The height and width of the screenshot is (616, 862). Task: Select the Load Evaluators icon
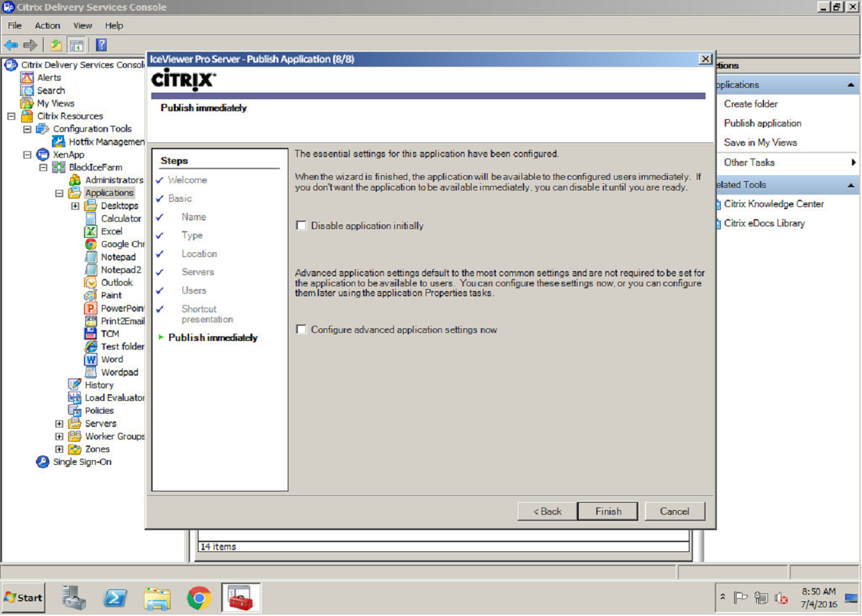click(x=75, y=398)
